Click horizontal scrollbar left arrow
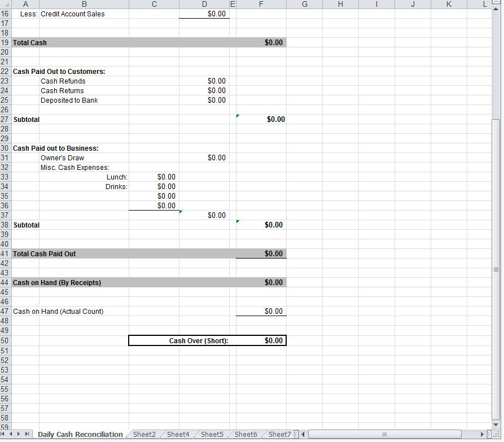Screen dimensions: 504x442 (303, 434)
